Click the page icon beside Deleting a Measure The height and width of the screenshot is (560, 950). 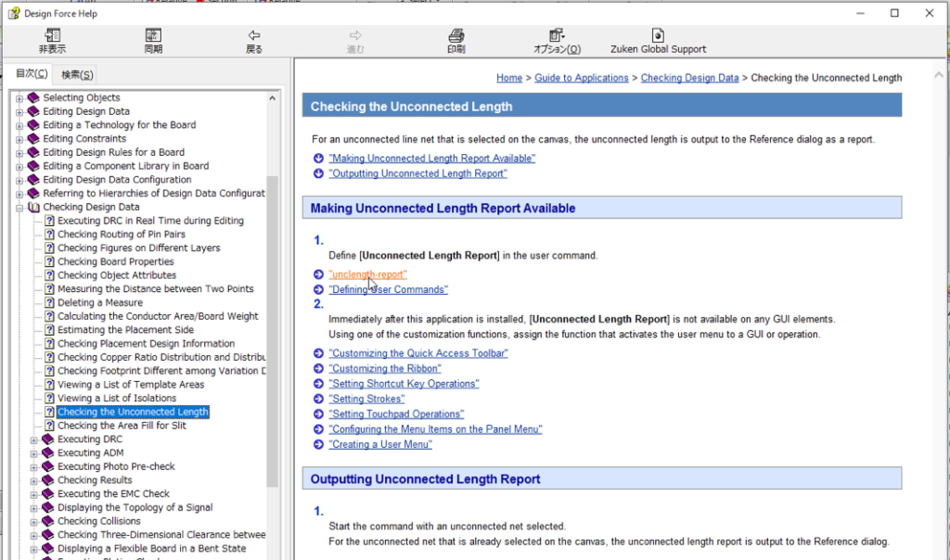point(49,303)
